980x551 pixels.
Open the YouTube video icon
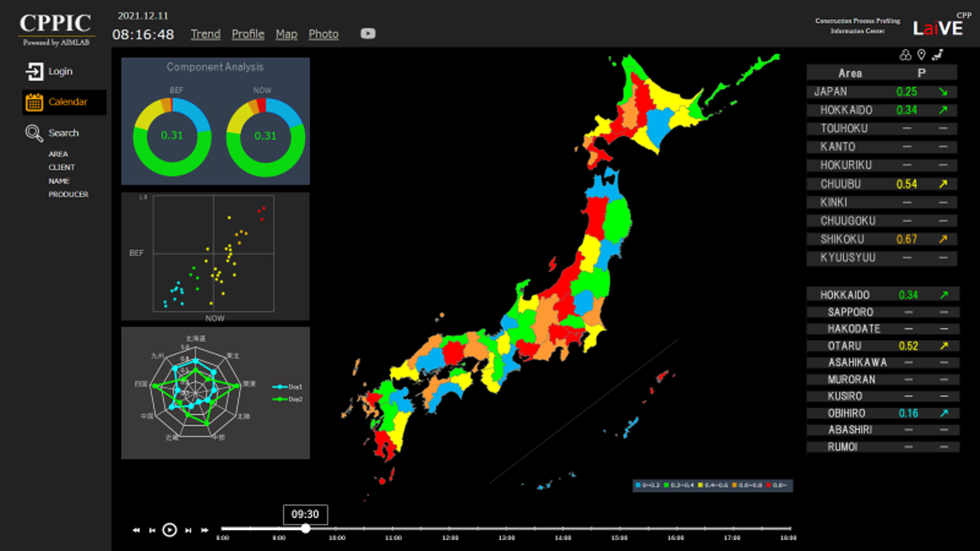[368, 34]
